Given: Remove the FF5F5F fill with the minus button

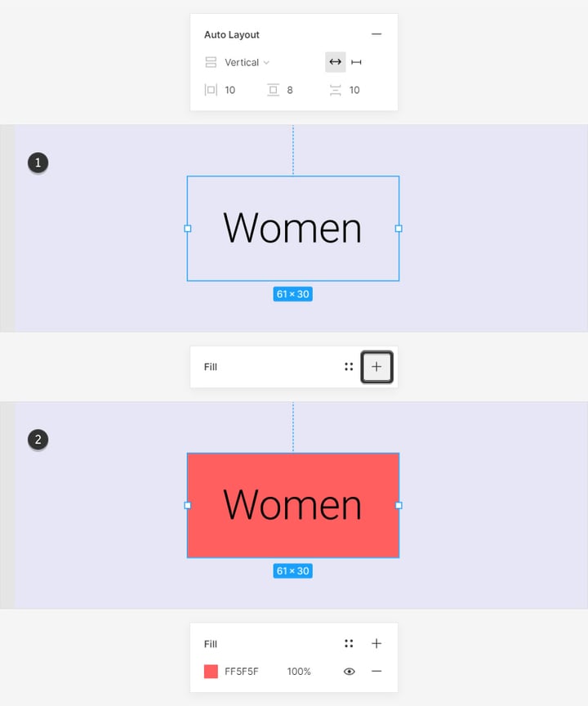Looking at the screenshot, I should point(376,671).
